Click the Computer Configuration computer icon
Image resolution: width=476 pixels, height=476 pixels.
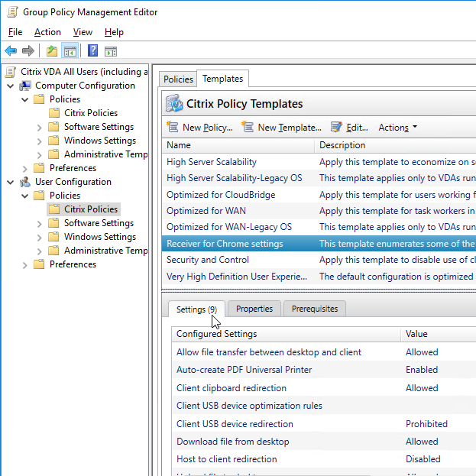[25, 86]
